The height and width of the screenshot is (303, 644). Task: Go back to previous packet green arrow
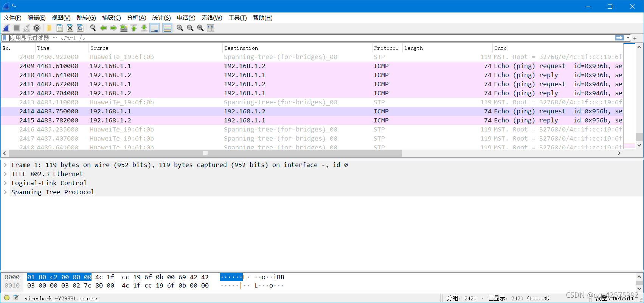(103, 28)
